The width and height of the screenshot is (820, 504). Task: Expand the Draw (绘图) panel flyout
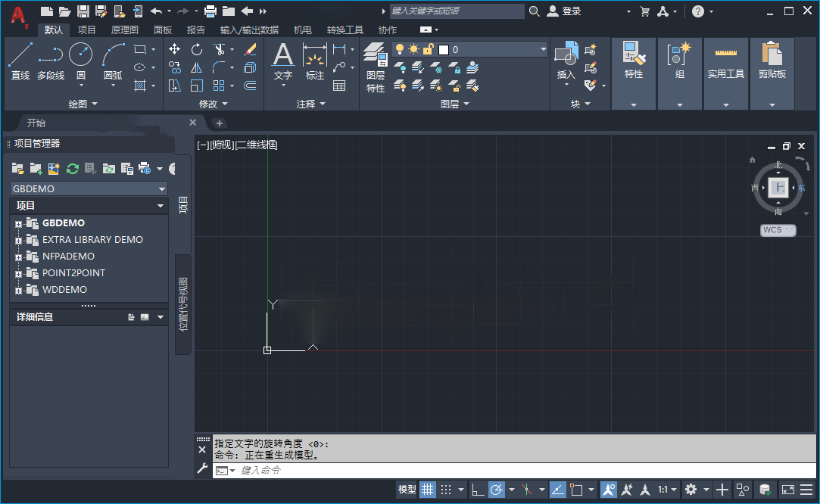click(x=83, y=104)
